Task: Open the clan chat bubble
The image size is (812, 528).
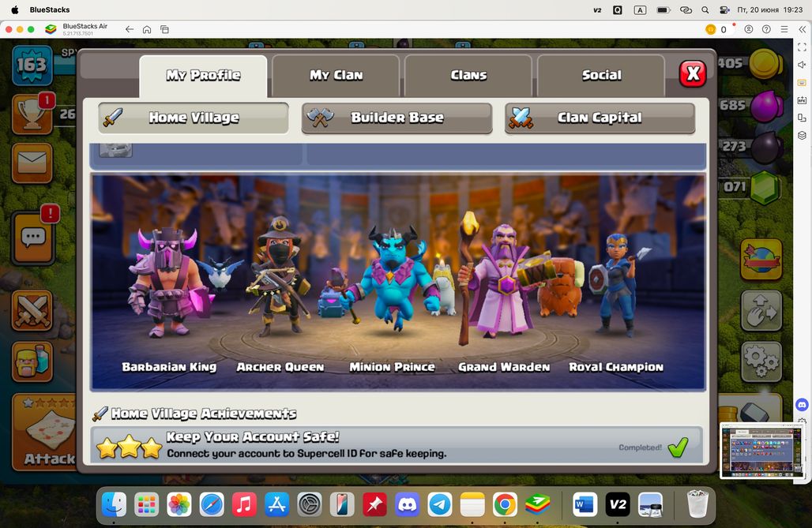Action: [x=33, y=238]
